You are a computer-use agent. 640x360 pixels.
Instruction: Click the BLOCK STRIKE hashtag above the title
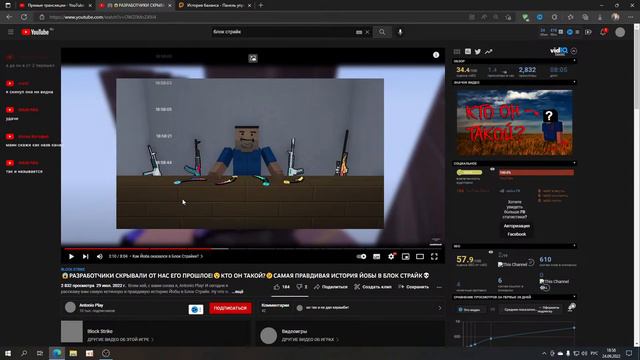coord(73,269)
